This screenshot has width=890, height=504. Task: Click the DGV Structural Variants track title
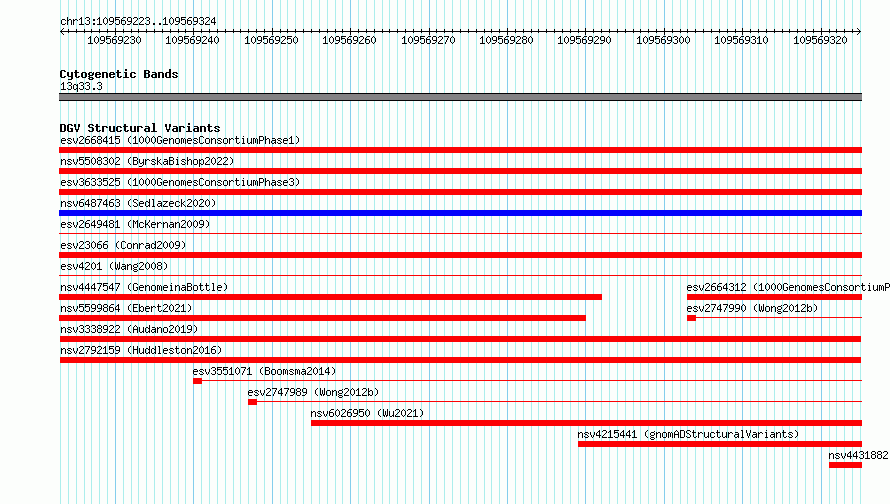point(140,128)
